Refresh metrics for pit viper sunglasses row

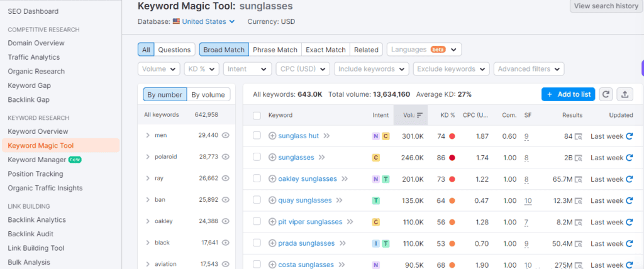pos(629,222)
